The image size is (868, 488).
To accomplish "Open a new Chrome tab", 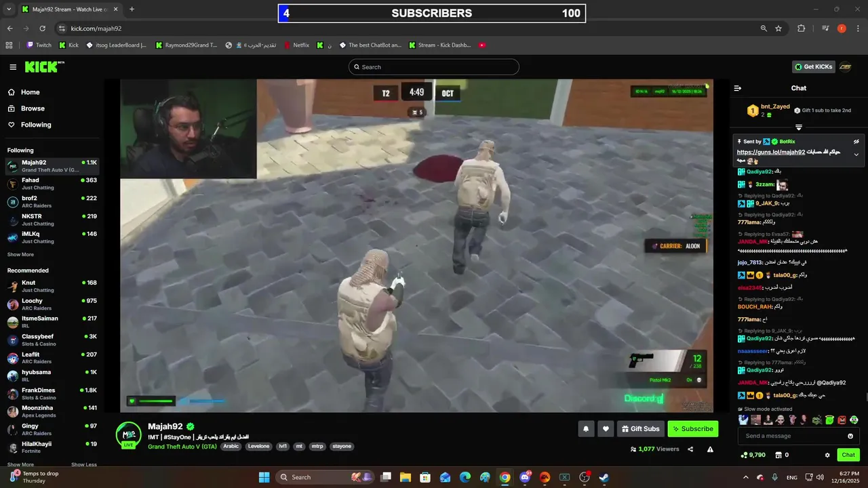I will 132,9.
